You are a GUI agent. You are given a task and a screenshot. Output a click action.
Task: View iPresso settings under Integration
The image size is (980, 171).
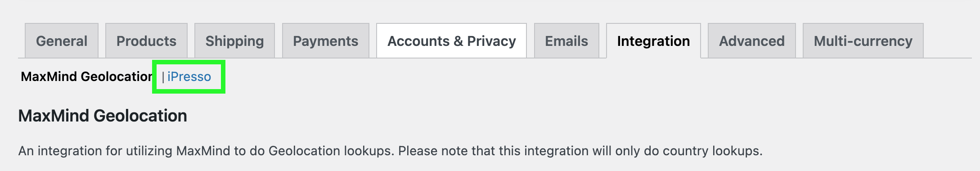pyautogui.click(x=189, y=76)
